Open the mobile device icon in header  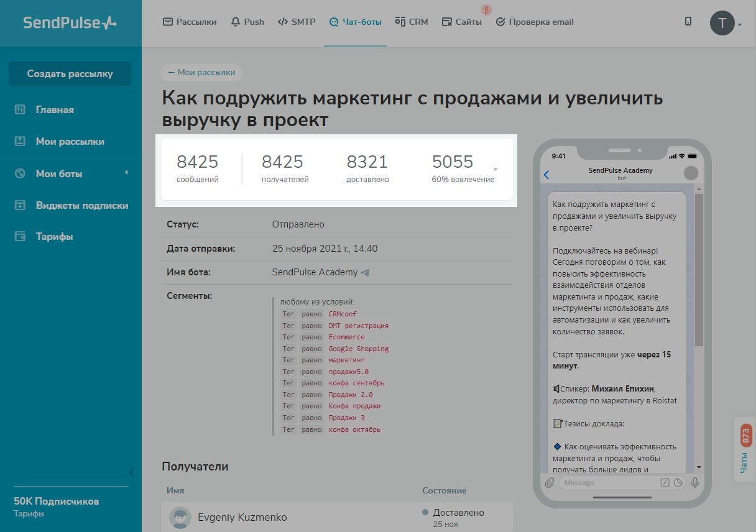[688, 22]
